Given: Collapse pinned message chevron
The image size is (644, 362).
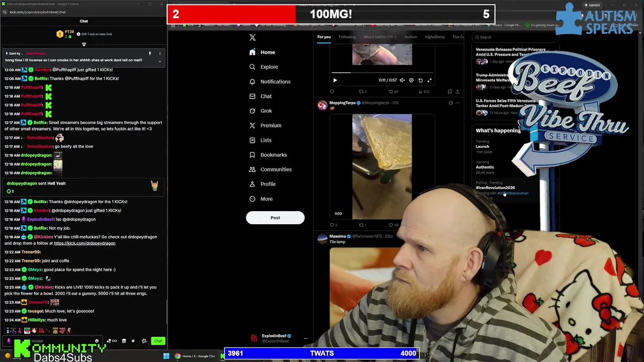Looking at the screenshot, I should point(160,61).
